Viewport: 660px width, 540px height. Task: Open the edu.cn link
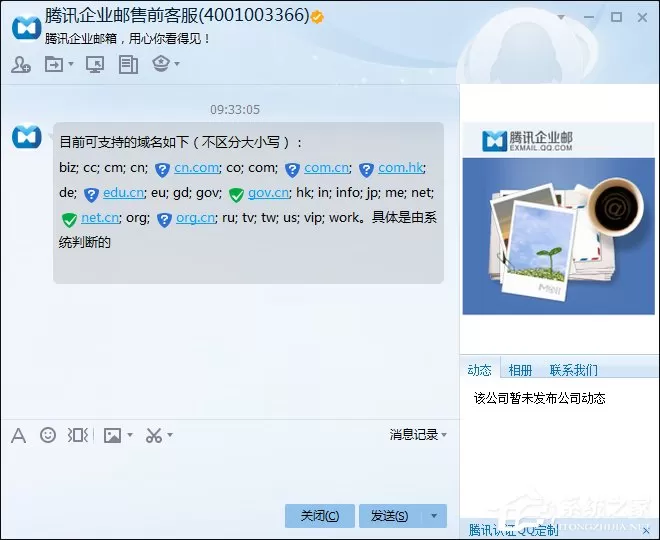pyautogui.click(x=123, y=192)
